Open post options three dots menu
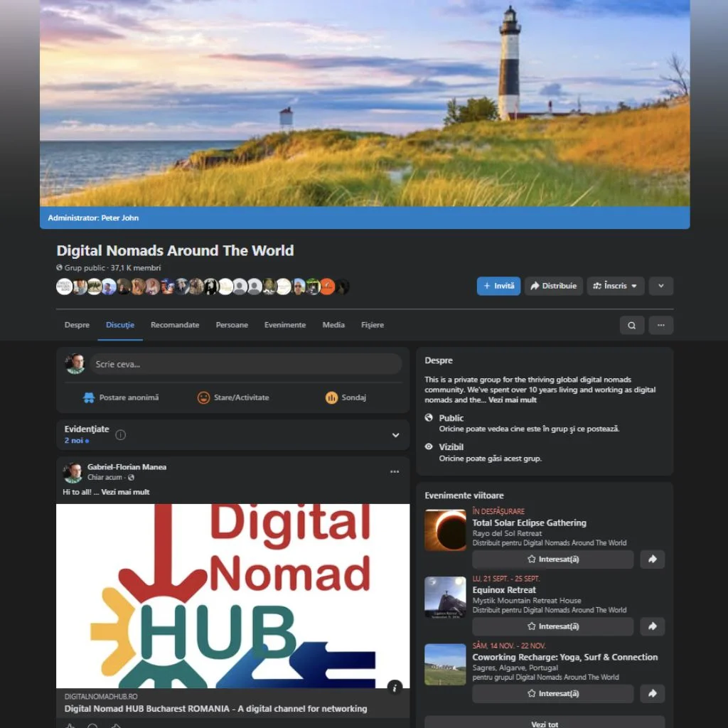 pyautogui.click(x=394, y=472)
